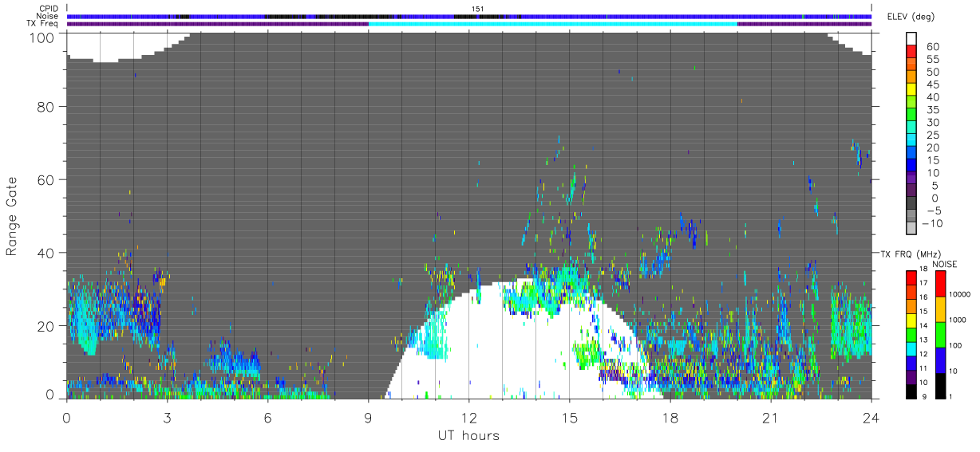Select the dark gray 0 to −5 elevation swatch
The height and width of the screenshot is (452, 980).
click(x=911, y=203)
